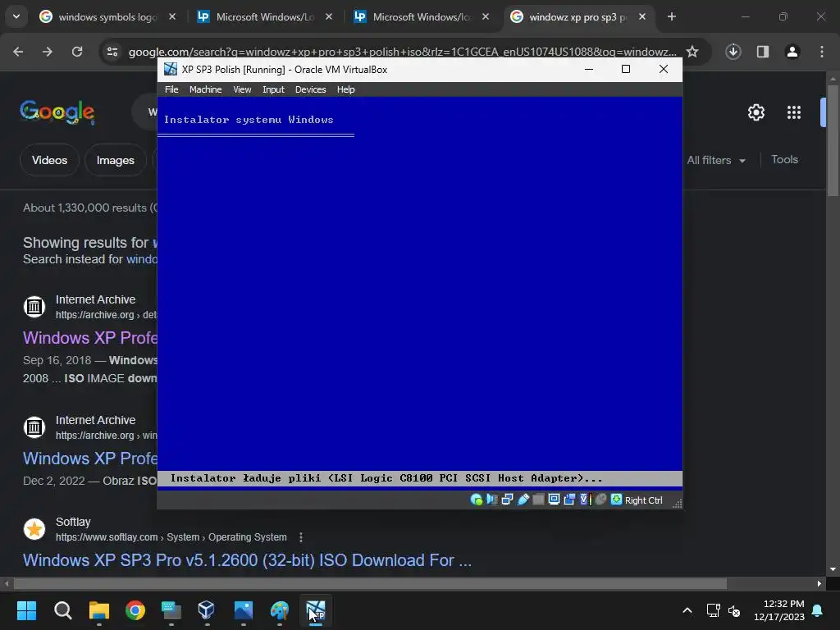Click the recording indicator in VirtualBox status bar
This screenshot has width=840, height=630.
[569, 500]
